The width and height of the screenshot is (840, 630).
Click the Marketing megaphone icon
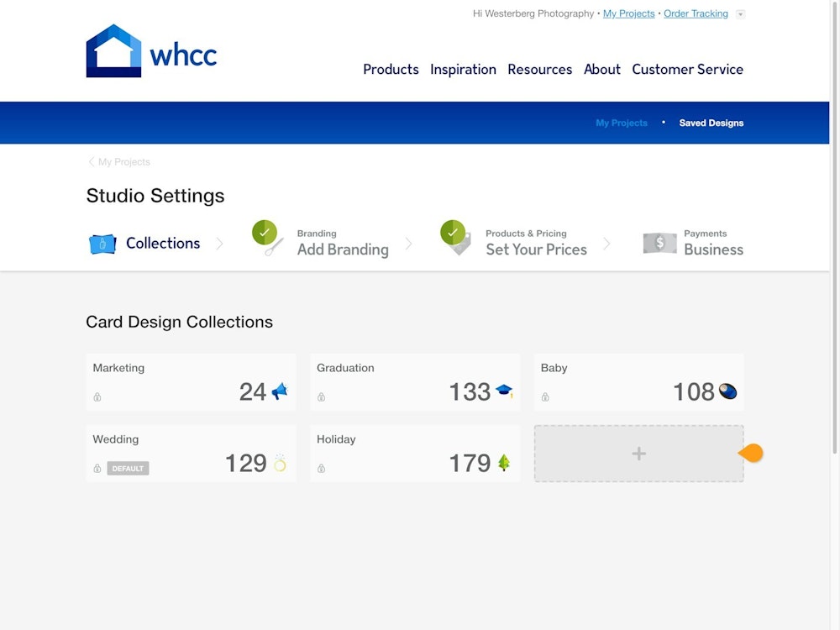click(x=280, y=391)
